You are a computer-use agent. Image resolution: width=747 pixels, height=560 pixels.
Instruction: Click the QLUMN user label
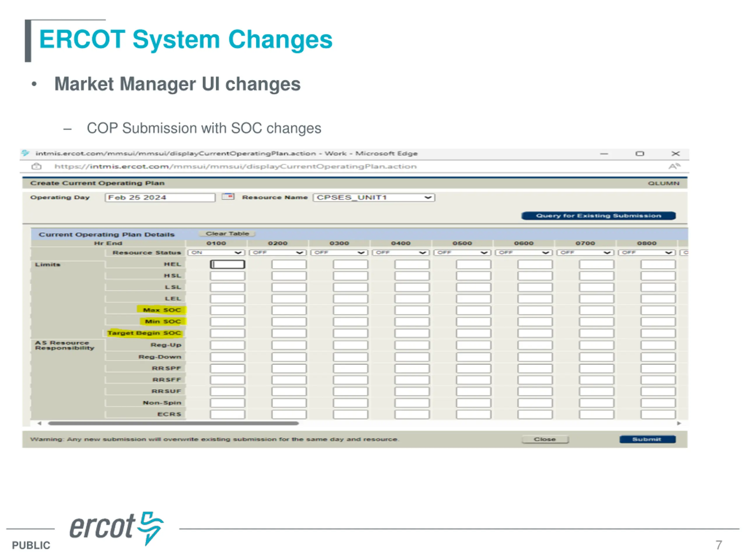pyautogui.click(x=663, y=183)
